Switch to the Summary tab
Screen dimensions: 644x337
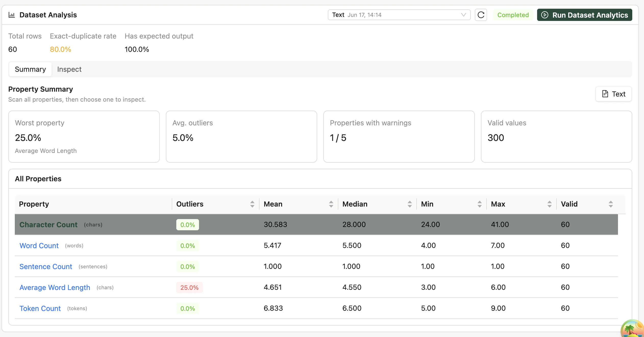point(30,69)
